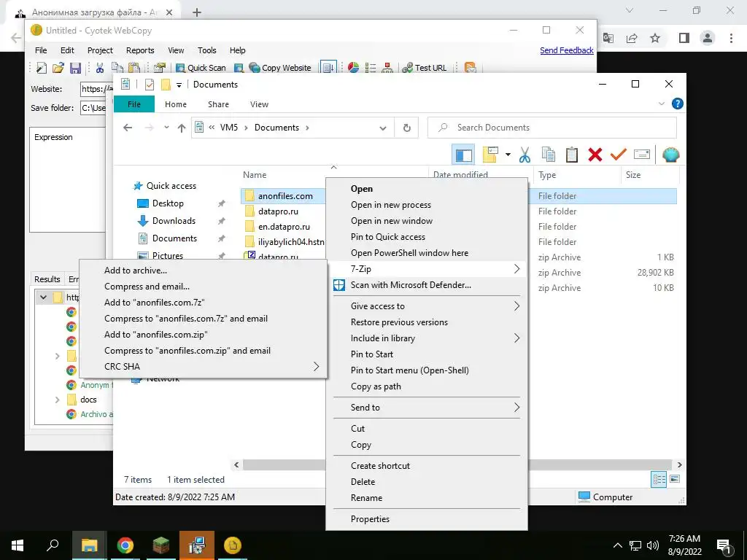
Task: Open the File tab in Explorer
Action: (x=134, y=104)
